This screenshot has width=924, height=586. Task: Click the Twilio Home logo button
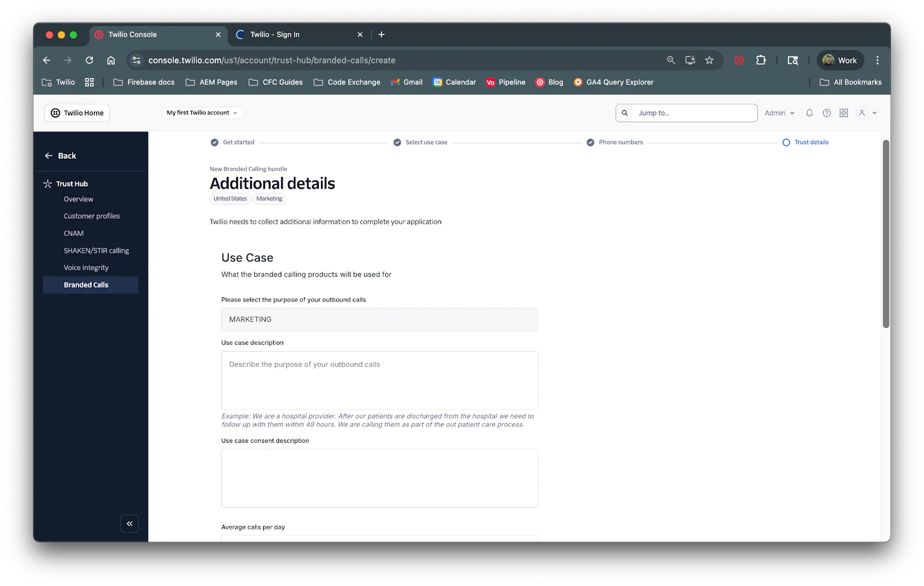pyautogui.click(x=76, y=113)
